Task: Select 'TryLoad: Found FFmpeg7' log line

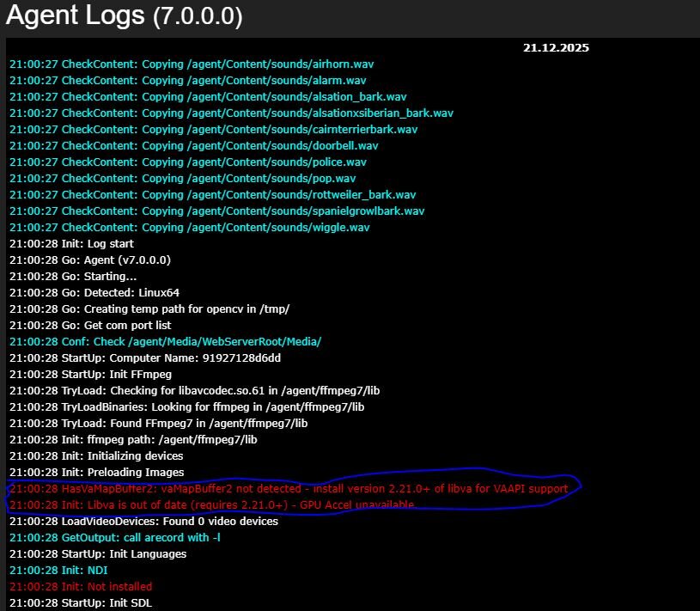Action: (159, 424)
